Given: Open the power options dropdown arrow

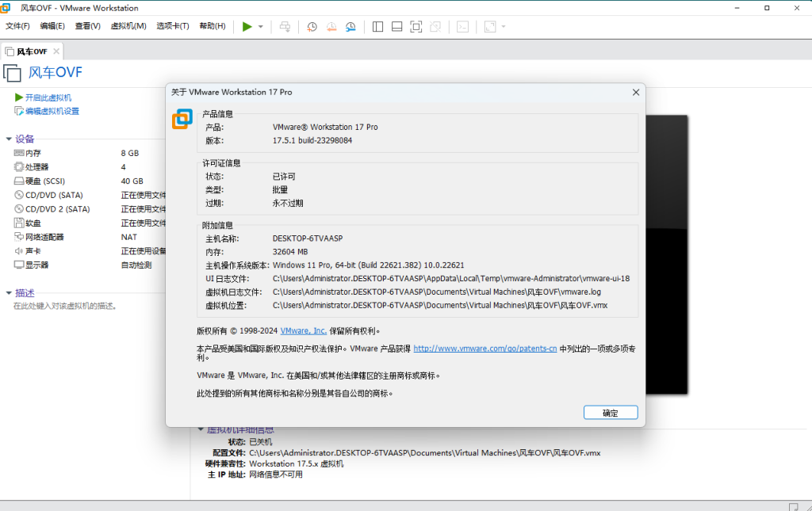Looking at the screenshot, I should coord(260,26).
